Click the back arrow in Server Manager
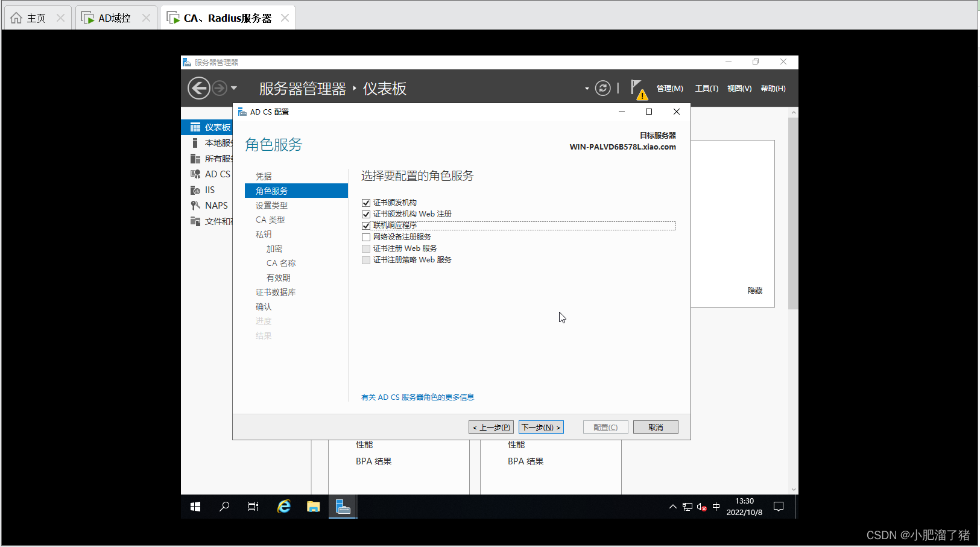Image resolution: width=980 pixels, height=547 pixels. (198, 88)
